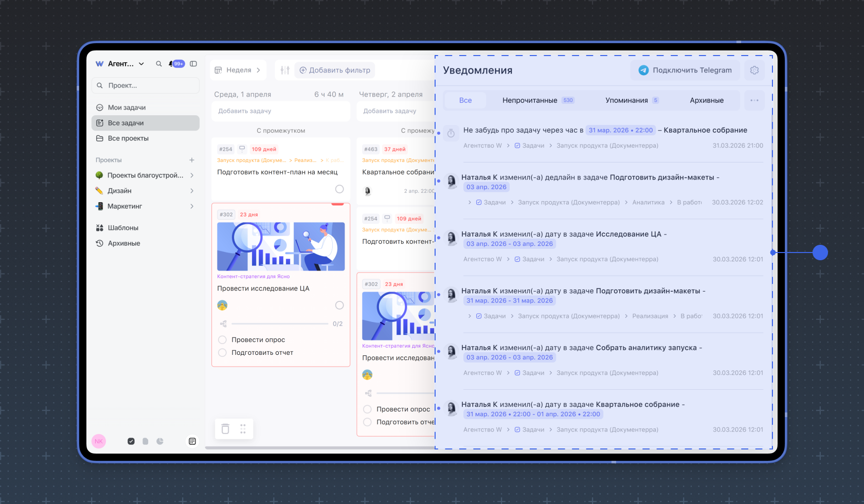Complete task 'Подготовить контент-план на месяц' in Wednesday column
The height and width of the screenshot is (504, 864).
pyautogui.click(x=339, y=189)
